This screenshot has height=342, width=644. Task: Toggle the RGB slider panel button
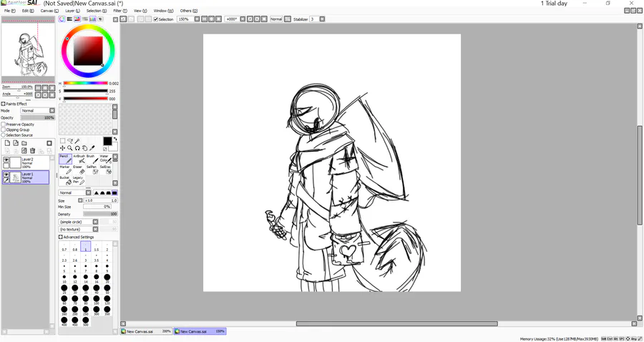point(70,19)
